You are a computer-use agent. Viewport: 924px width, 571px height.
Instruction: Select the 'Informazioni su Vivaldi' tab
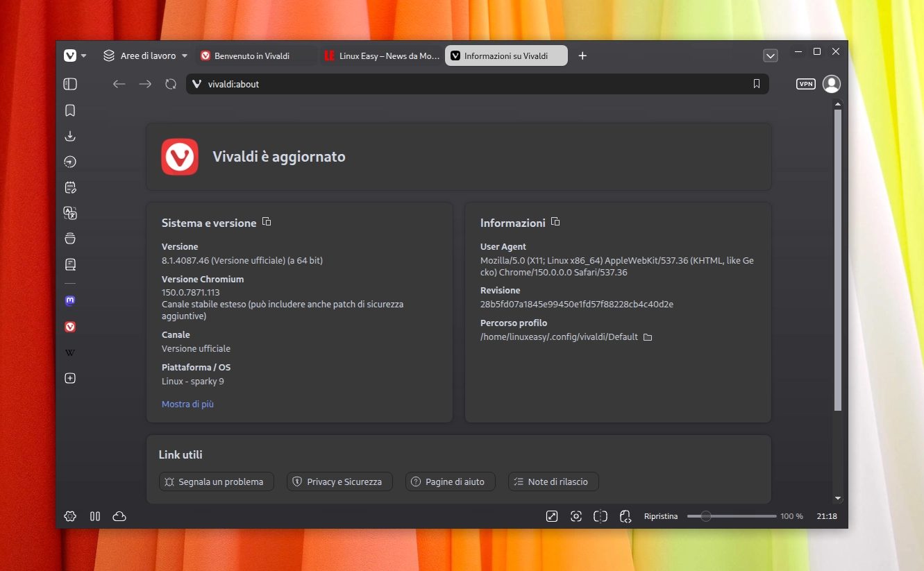point(506,56)
